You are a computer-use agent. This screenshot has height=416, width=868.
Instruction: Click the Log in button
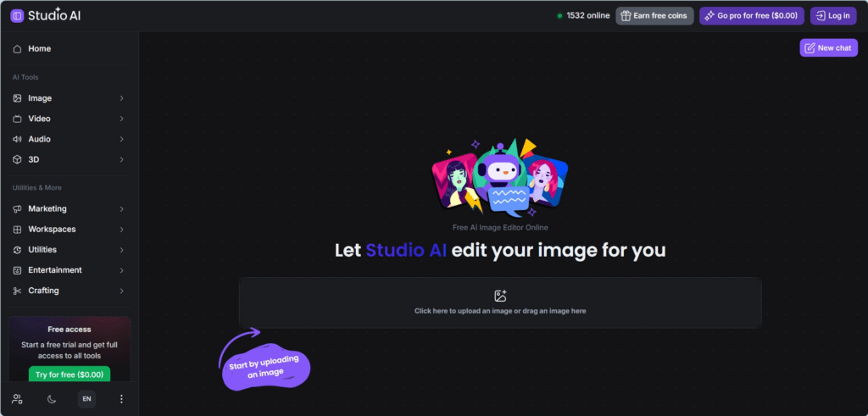coord(833,16)
